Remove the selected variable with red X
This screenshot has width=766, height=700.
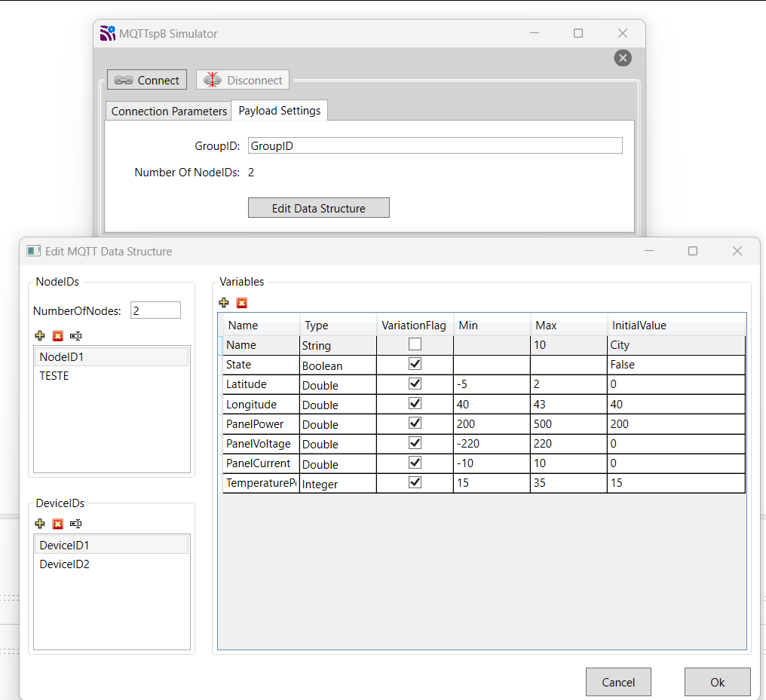coord(241,303)
